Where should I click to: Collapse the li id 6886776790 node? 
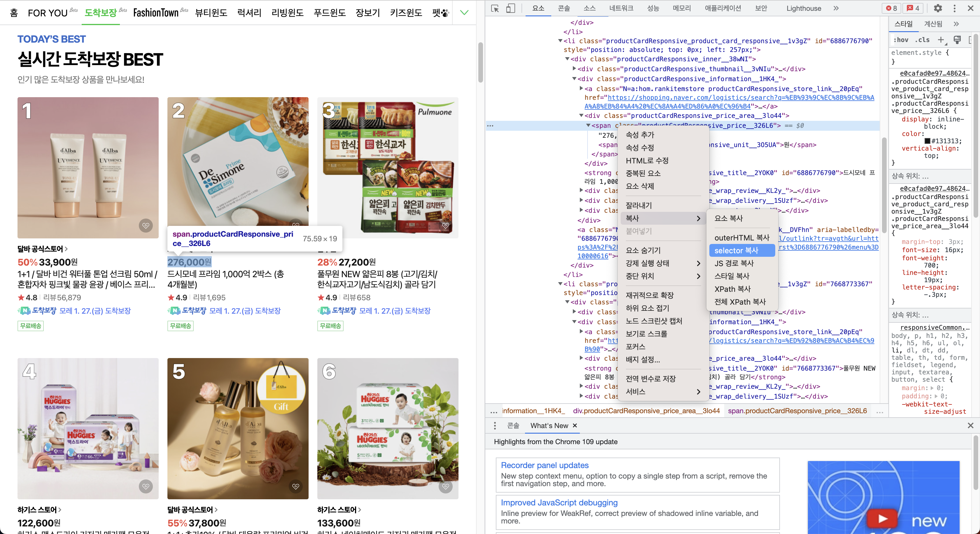coord(560,41)
